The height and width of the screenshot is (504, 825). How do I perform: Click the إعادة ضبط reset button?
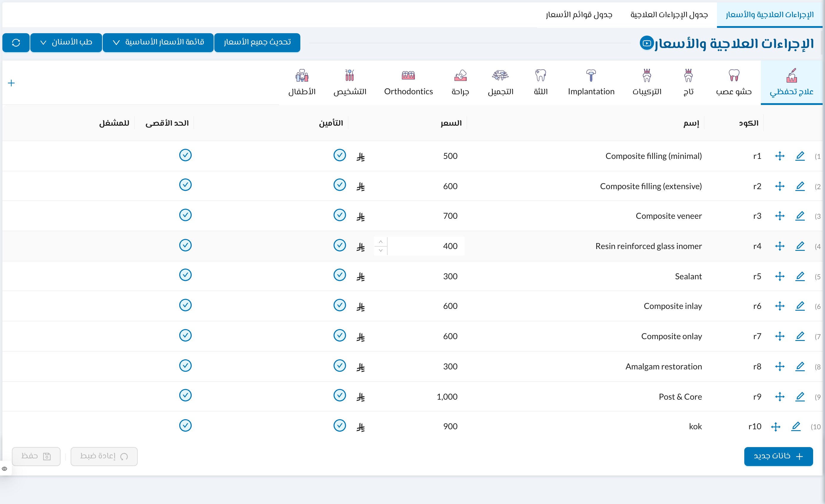coord(104,456)
